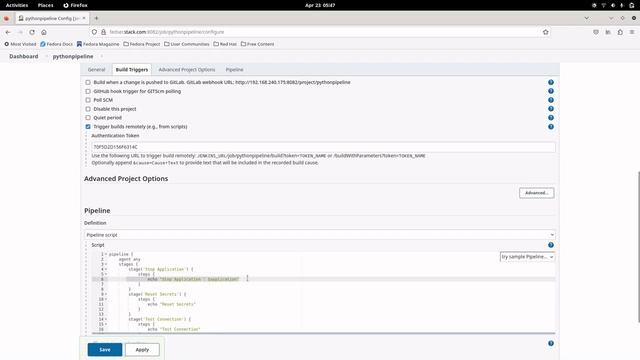Open help for GitHub hook trigger
Image resolution: width=640 pixels, height=360 pixels.
coord(551,91)
